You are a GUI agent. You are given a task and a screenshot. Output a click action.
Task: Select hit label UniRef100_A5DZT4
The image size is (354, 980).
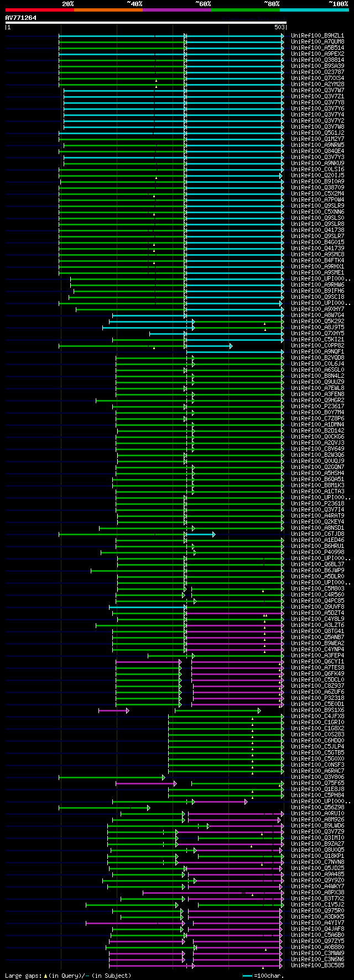[x=317, y=613]
